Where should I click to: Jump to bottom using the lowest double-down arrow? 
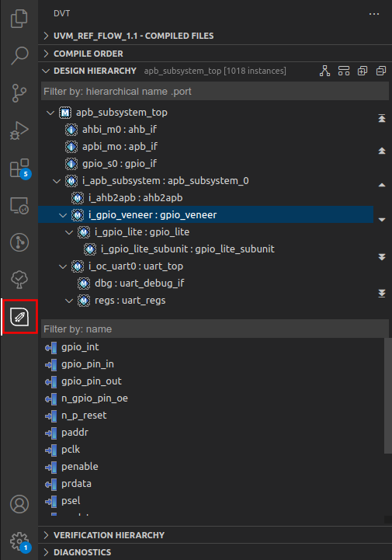pyautogui.click(x=382, y=294)
